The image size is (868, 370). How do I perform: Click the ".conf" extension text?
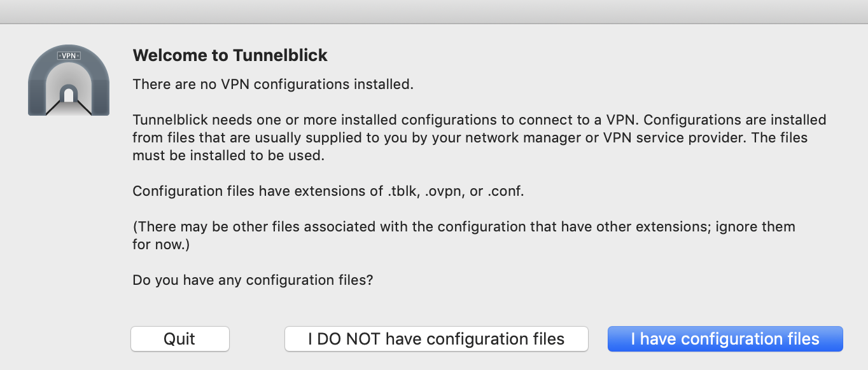[x=505, y=191]
